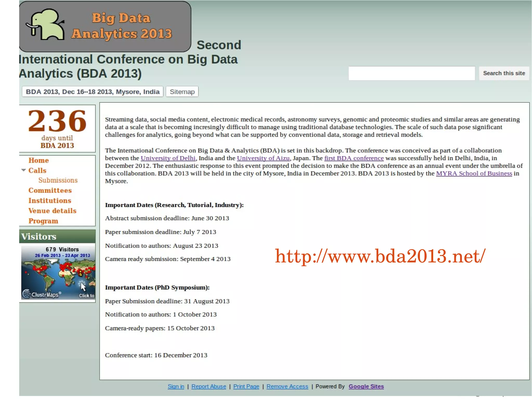The image size is (532, 399).
Task: Click 'Notification to authors: 1 October 2013'
Action: coord(161,315)
